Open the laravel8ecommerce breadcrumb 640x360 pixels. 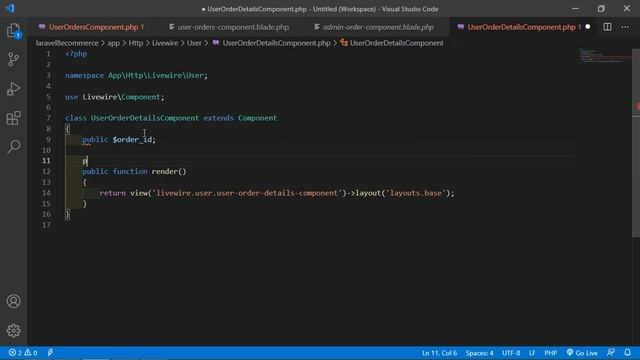pos(67,43)
